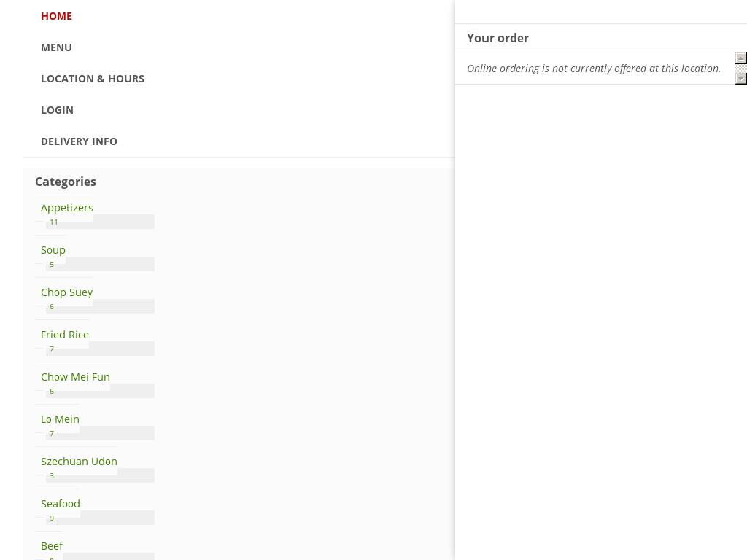The width and height of the screenshot is (747, 560).
Task: Click the order panel scroll-down arrow
Action: point(741,78)
